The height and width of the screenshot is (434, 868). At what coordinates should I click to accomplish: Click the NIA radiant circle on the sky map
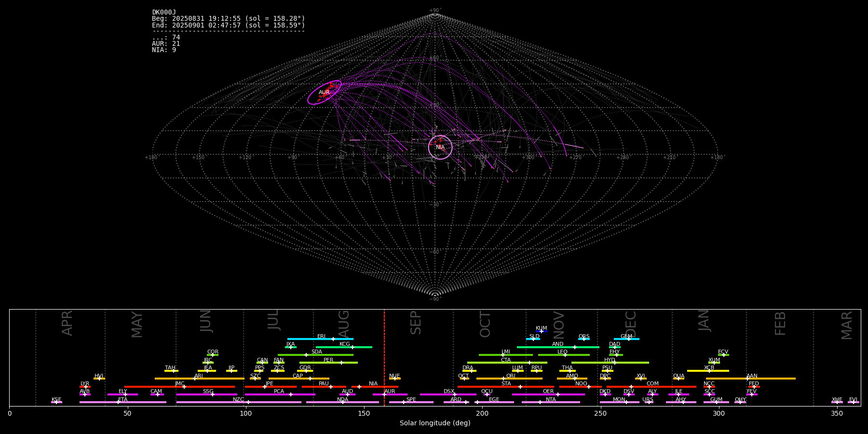pos(440,147)
